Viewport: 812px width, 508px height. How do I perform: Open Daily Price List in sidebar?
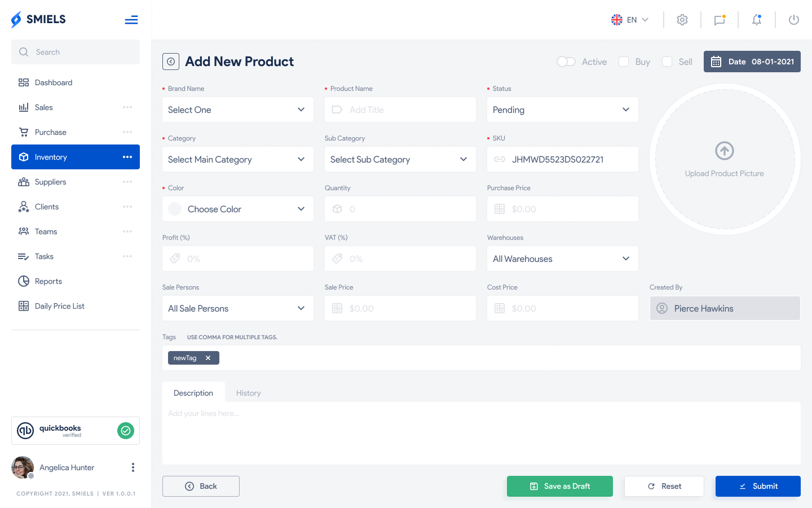(x=76, y=306)
